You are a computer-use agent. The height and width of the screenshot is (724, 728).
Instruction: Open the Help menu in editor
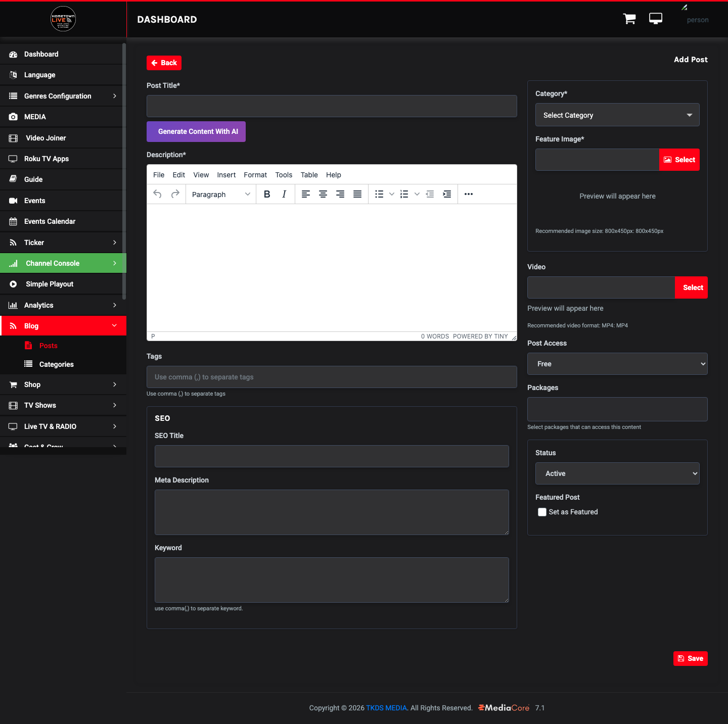334,175
